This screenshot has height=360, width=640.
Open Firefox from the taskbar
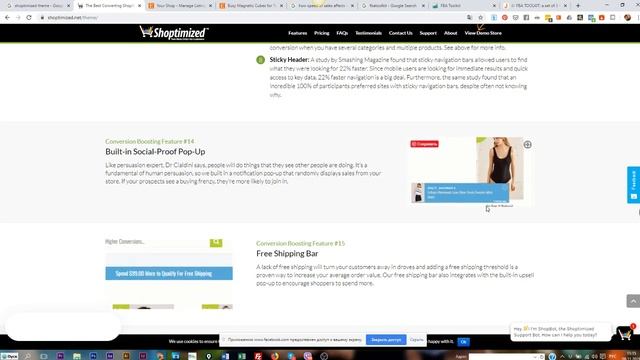click(x=275, y=356)
